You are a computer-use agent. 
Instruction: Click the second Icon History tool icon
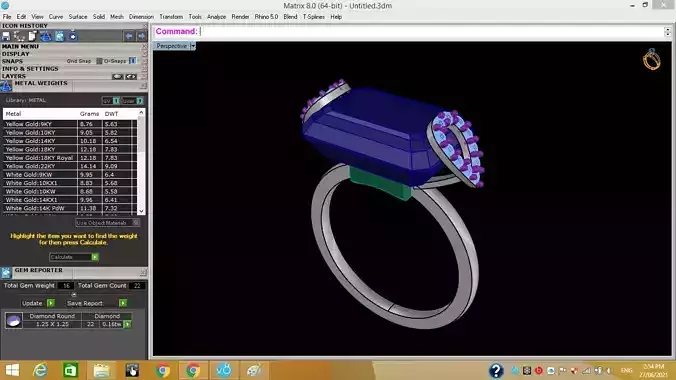[19, 36]
